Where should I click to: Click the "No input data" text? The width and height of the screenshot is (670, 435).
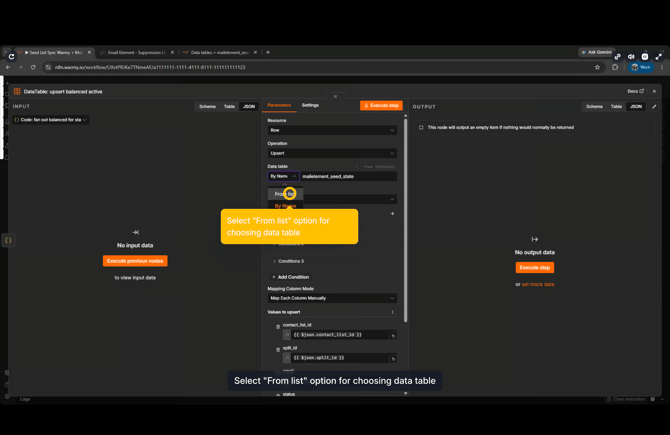[x=135, y=245]
